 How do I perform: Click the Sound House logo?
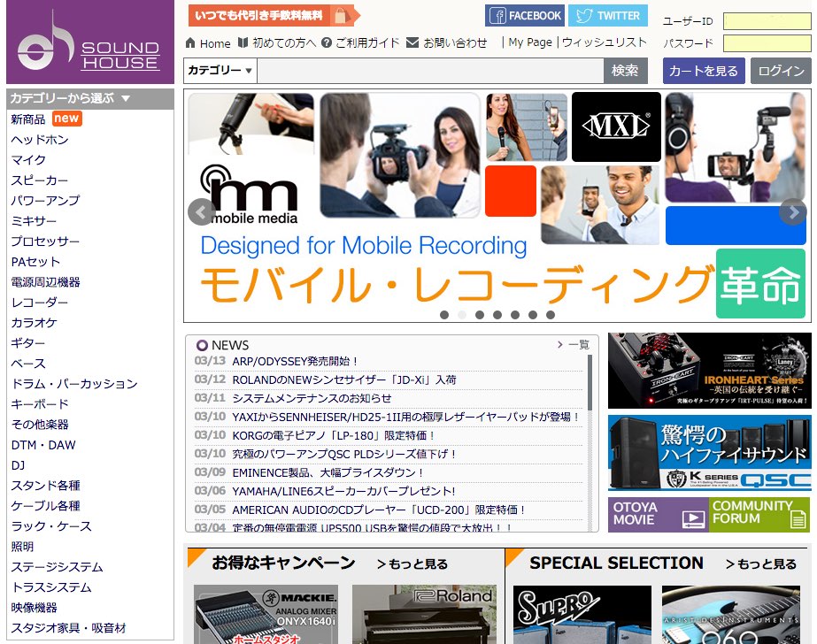pyautogui.click(x=89, y=42)
